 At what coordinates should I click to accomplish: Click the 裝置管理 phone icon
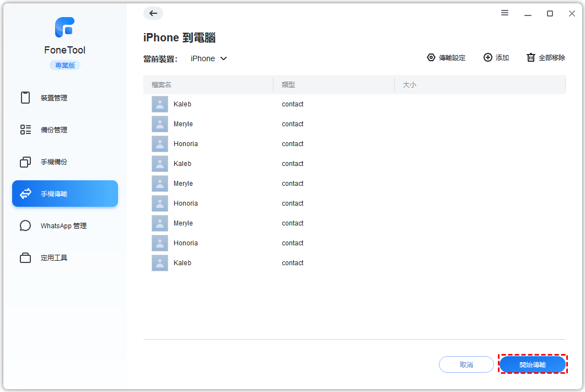[x=25, y=98]
